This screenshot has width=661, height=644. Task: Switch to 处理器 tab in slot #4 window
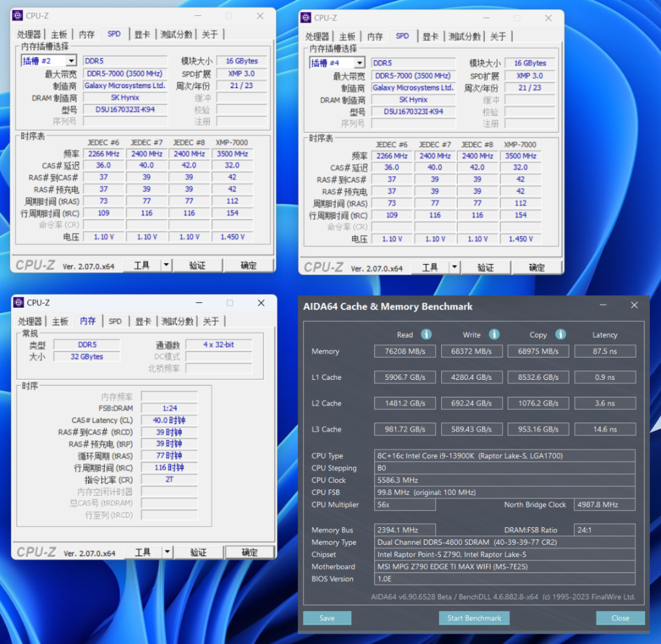[x=317, y=37]
